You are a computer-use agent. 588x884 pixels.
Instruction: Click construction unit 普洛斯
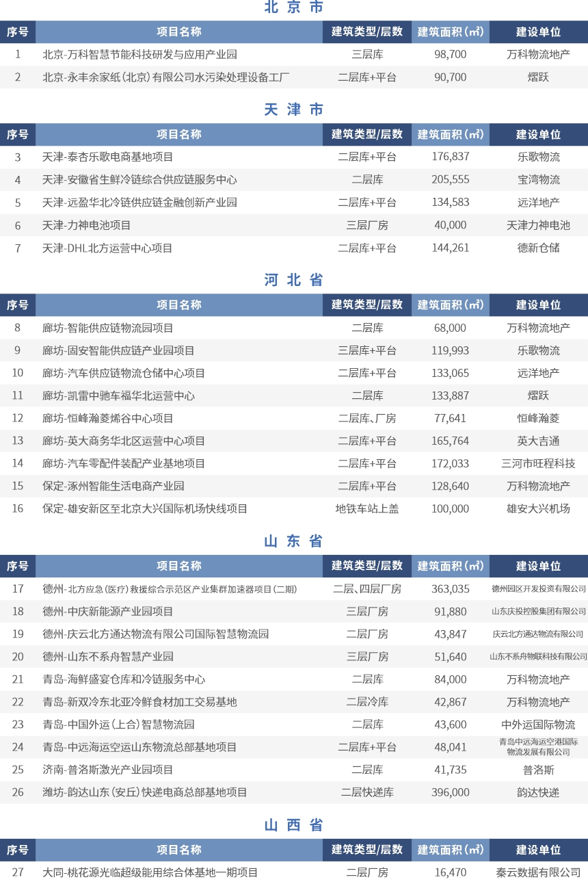coord(539,769)
